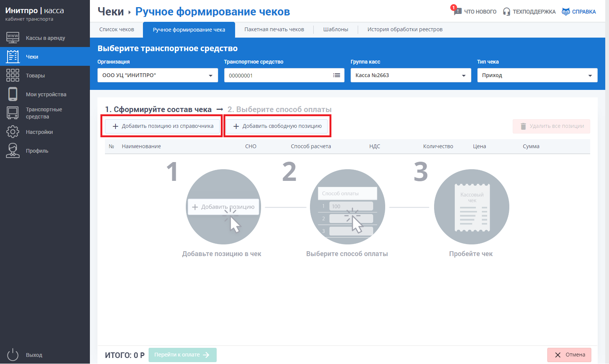Open История обработки реестров tab
Screen dimensions: 609x364
tap(405, 29)
